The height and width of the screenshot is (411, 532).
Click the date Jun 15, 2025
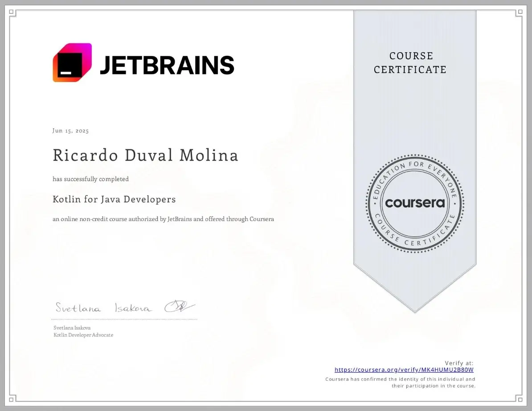click(70, 131)
